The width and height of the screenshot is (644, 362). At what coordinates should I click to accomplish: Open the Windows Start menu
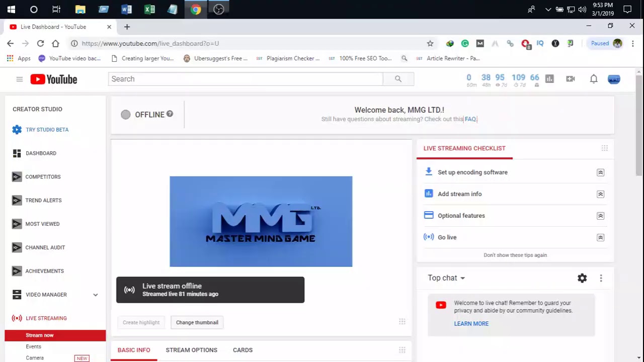11,9
